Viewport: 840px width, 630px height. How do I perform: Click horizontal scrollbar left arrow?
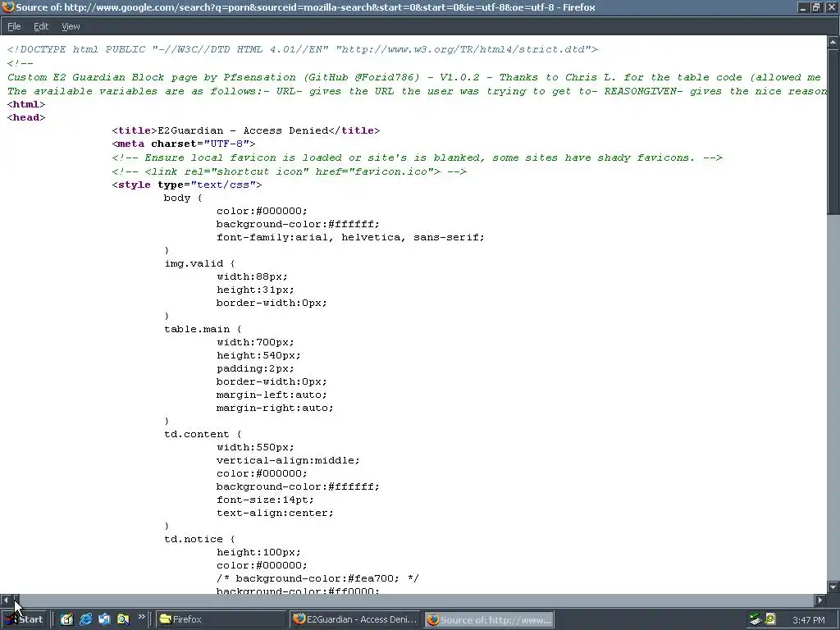[6, 600]
